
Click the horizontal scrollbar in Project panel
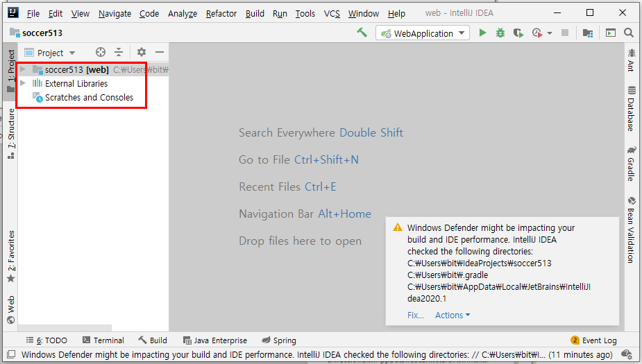[65, 328]
